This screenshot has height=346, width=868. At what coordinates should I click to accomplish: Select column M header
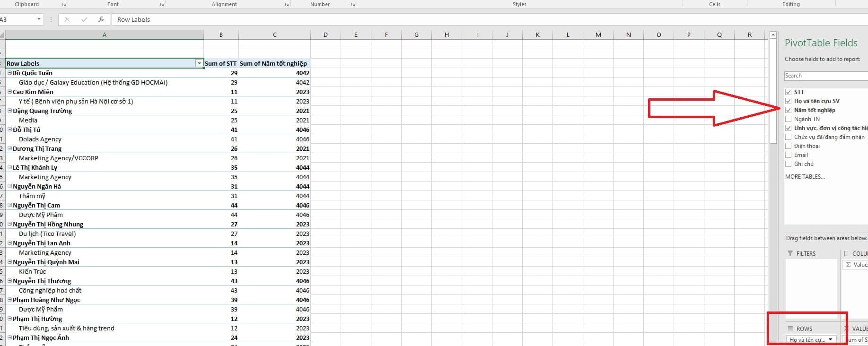pyautogui.click(x=598, y=35)
